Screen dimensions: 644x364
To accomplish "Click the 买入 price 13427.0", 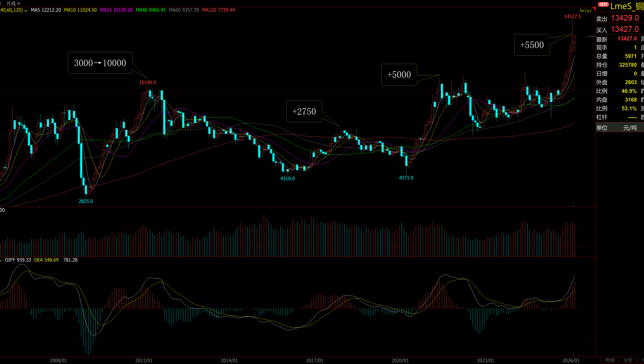I will [x=625, y=29].
